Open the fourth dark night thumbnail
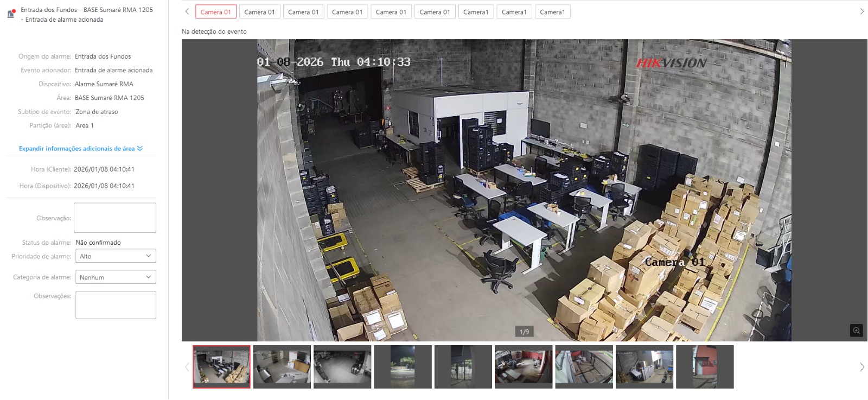This screenshot has height=400, width=868. (x=403, y=367)
